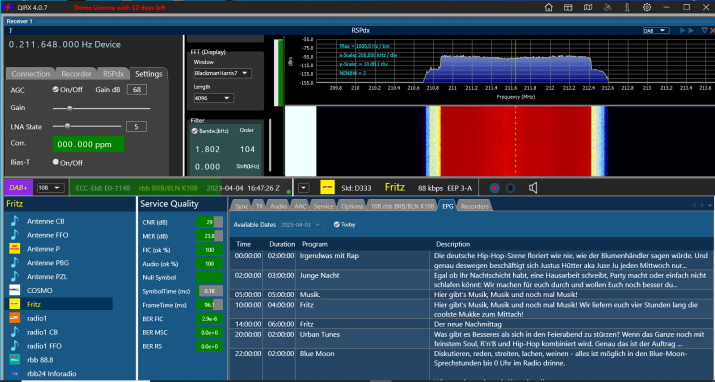Click the satellite icon in title bar
715x382 pixels.
[607, 7]
